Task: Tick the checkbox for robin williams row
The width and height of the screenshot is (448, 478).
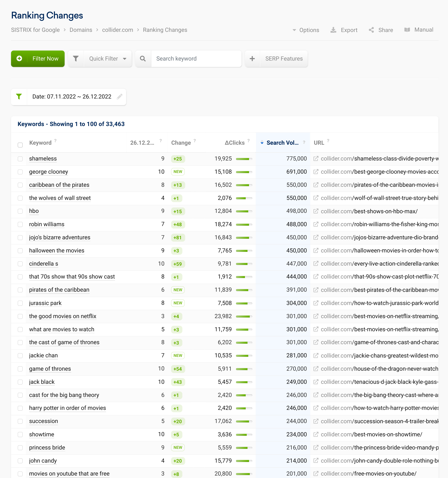Action: pyautogui.click(x=20, y=224)
